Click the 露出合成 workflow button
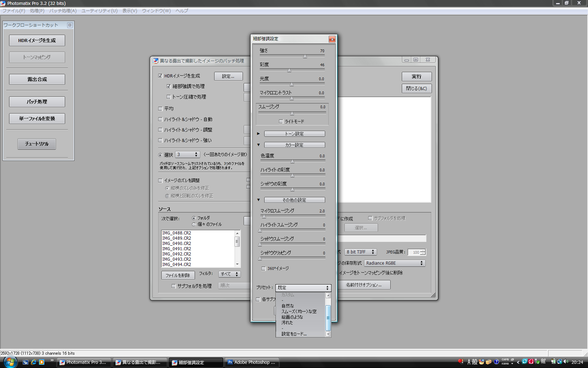588x368 pixels. [x=37, y=79]
